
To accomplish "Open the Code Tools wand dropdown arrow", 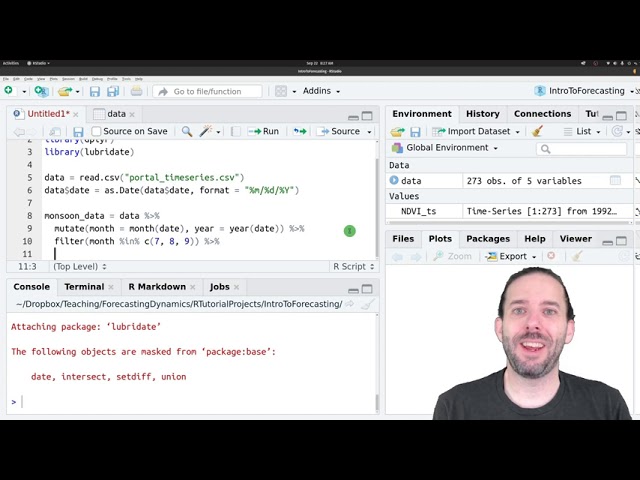I will tap(218, 132).
